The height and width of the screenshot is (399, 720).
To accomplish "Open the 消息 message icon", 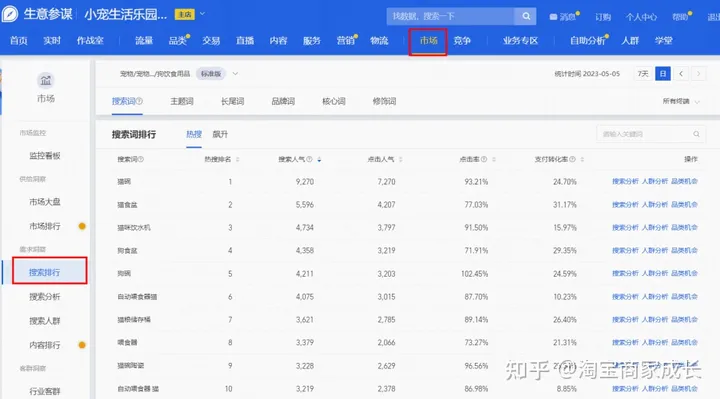I will [x=553, y=17].
